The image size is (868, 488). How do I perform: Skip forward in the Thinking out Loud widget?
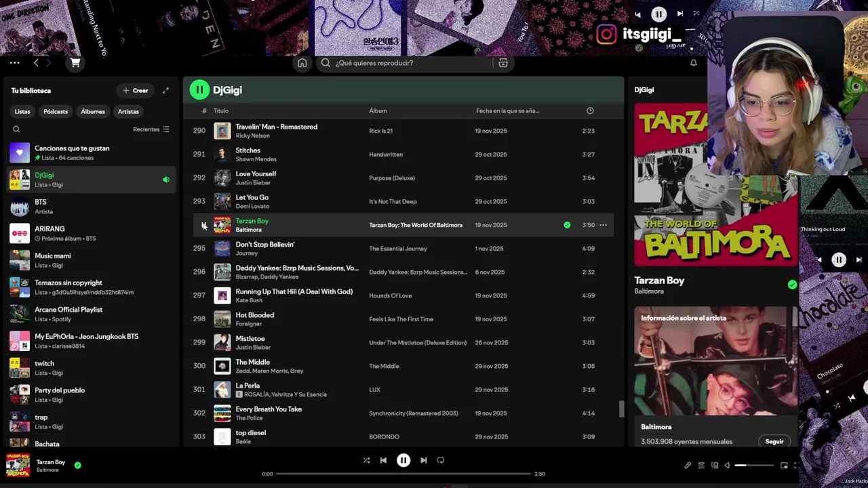point(859,260)
